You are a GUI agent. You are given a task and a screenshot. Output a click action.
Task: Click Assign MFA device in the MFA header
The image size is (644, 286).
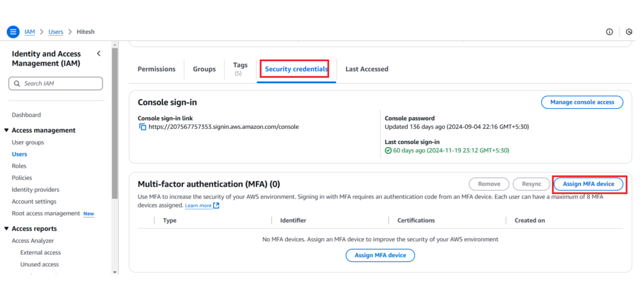[589, 184]
